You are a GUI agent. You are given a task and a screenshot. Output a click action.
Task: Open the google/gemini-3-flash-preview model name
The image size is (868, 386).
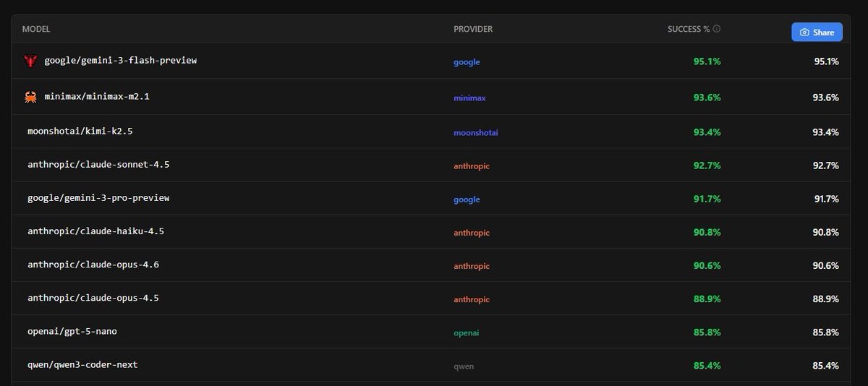121,61
